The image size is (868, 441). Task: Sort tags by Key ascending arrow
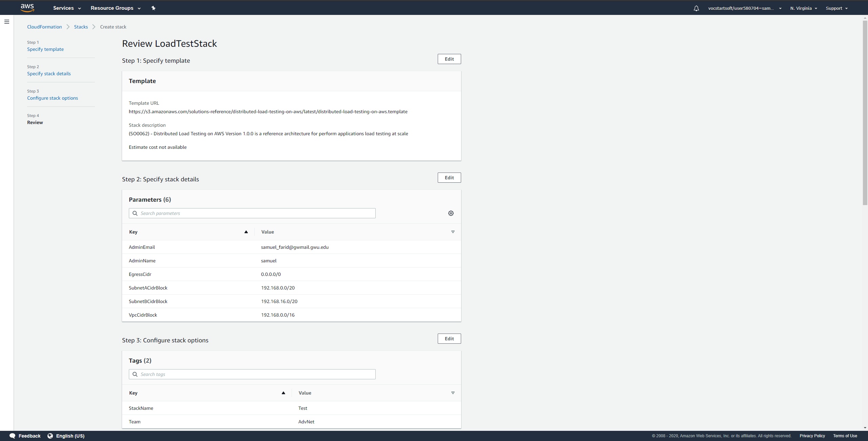pyautogui.click(x=283, y=393)
